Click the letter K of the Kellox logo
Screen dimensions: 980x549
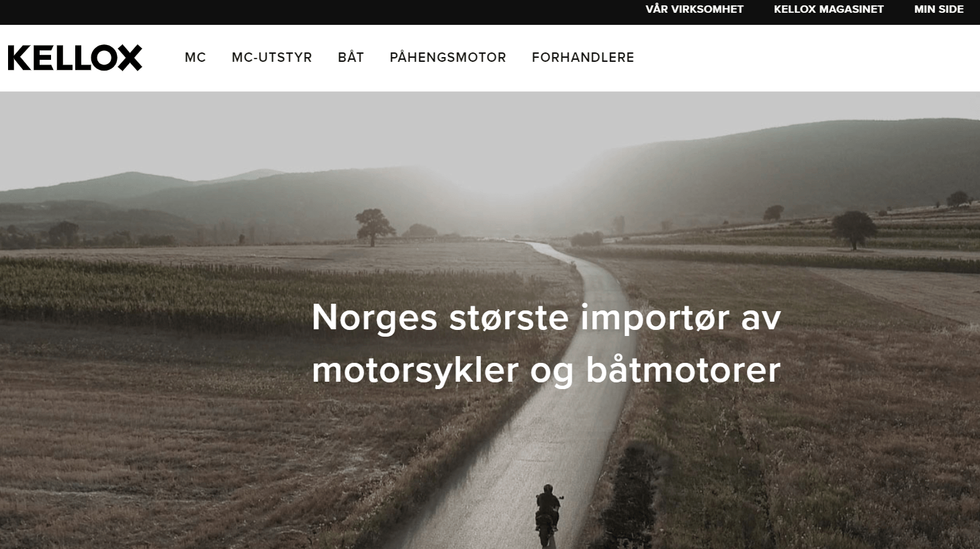pyautogui.click(x=19, y=58)
